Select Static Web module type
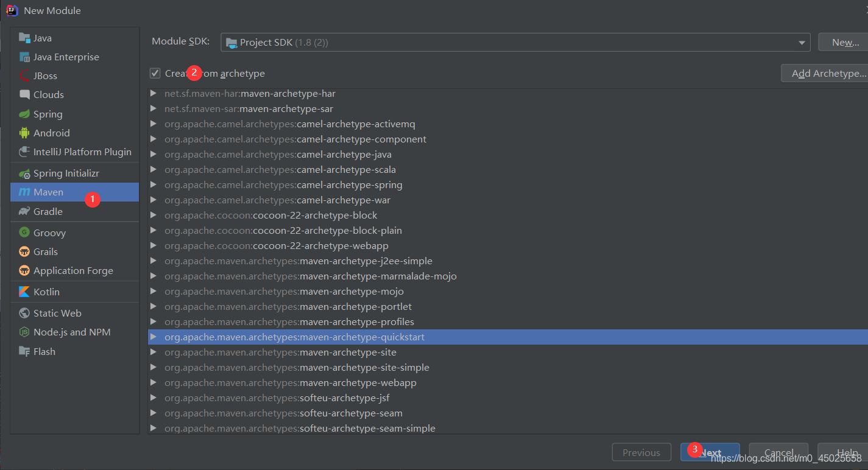Image resolution: width=868 pixels, height=470 pixels. point(75,313)
